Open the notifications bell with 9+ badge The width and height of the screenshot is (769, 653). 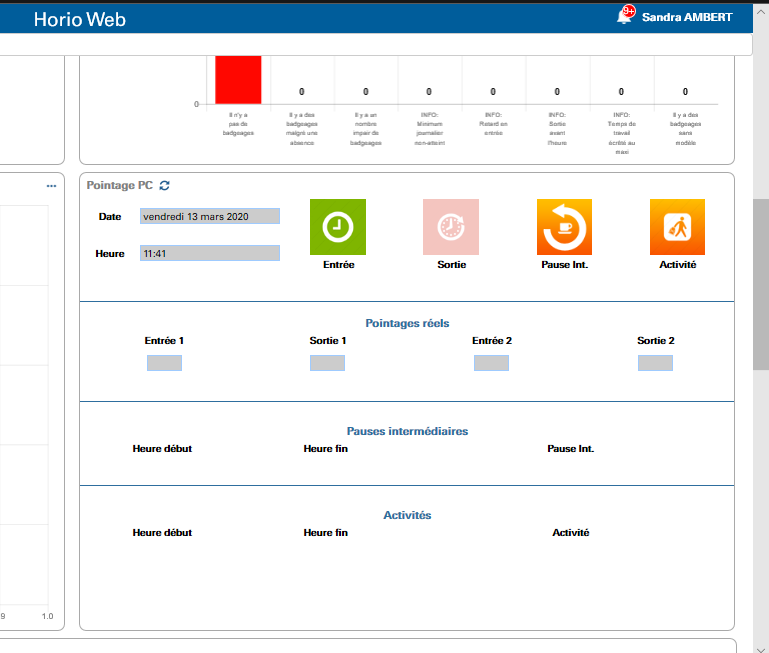tap(625, 15)
